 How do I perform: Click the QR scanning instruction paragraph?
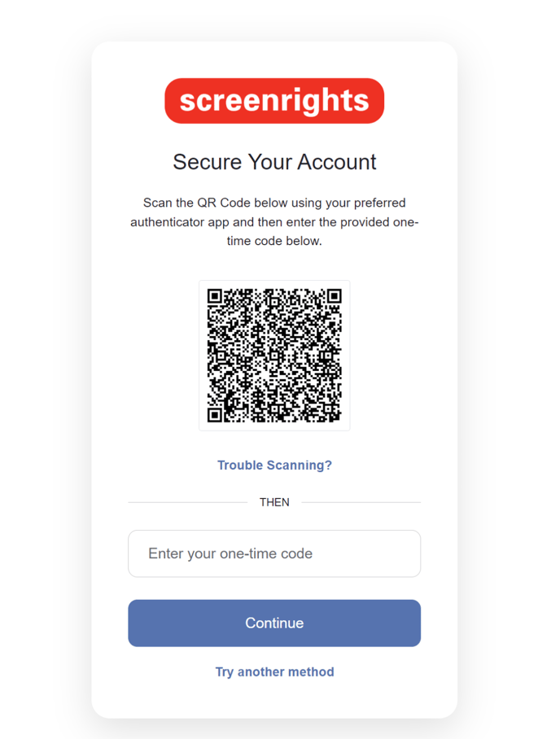point(274,221)
